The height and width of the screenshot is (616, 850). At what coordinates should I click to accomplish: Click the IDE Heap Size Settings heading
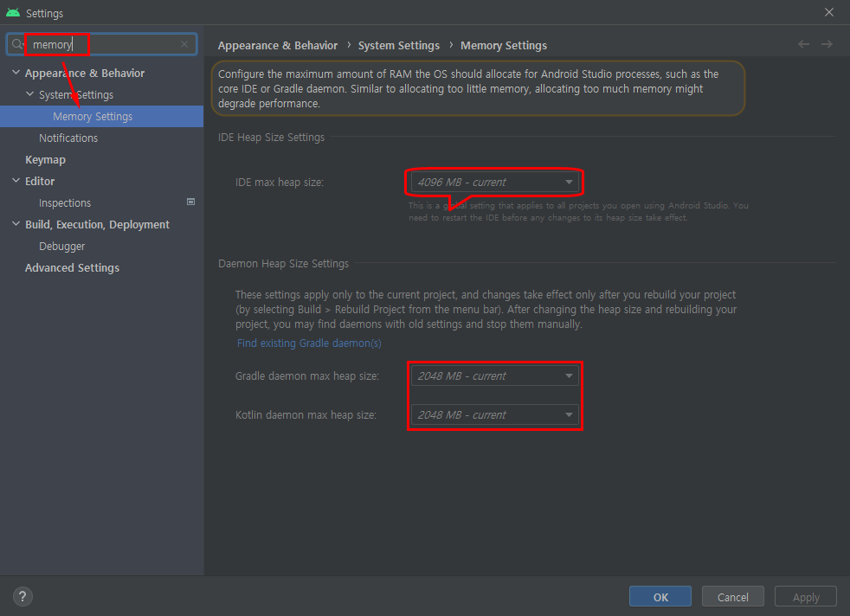click(x=271, y=137)
